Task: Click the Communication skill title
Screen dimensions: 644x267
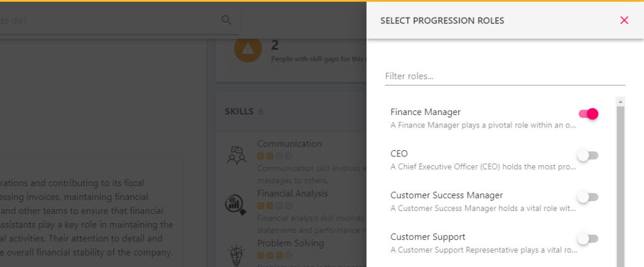Action: tap(289, 144)
